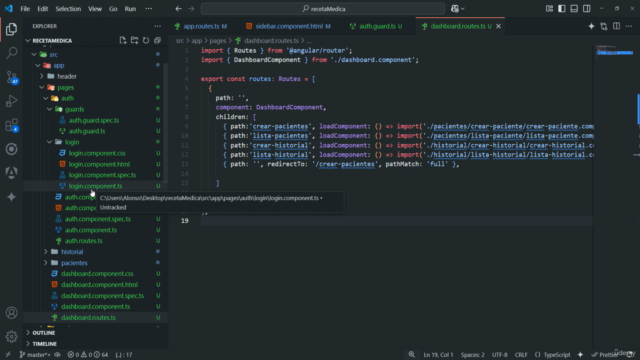Screen dimensions: 640x360
Task: Open dashboard.component.spec.ts in explorer
Action: pyautogui.click(x=102, y=296)
